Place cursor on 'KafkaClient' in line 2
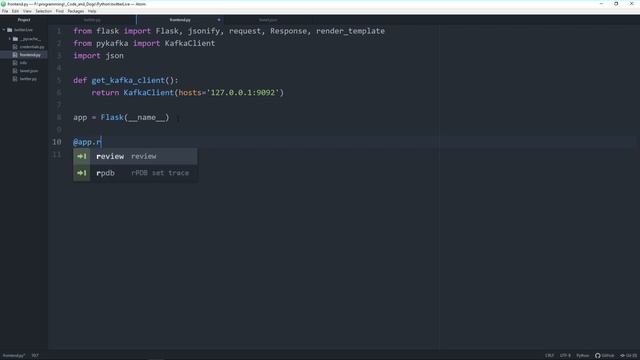The height and width of the screenshot is (360, 640). [190, 43]
